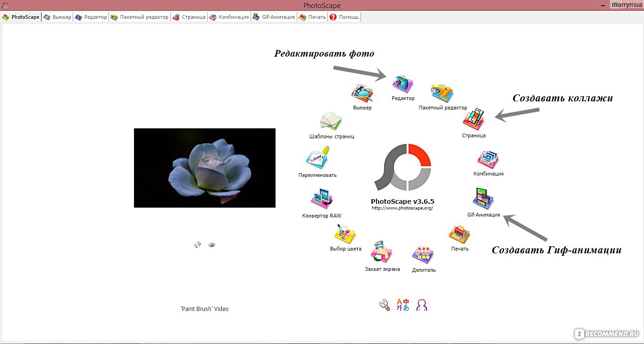Open the photoscape.org website link
The height and width of the screenshot is (344, 644).
(402, 208)
